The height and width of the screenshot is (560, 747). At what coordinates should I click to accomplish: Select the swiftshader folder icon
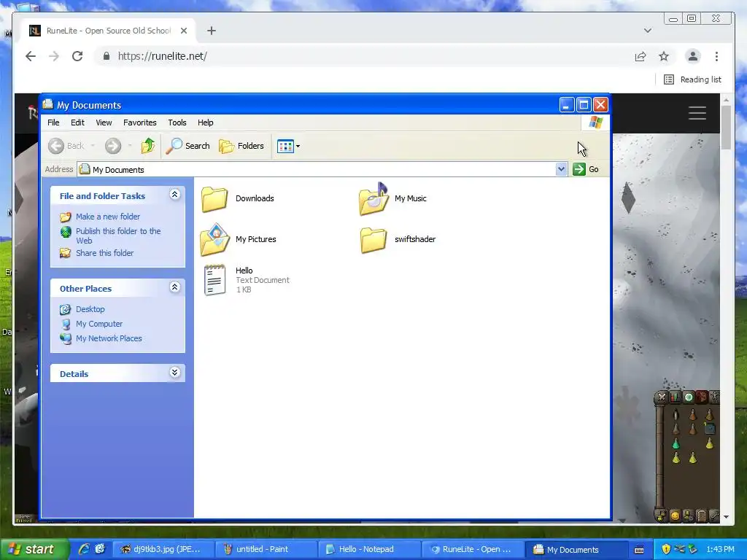(x=373, y=239)
